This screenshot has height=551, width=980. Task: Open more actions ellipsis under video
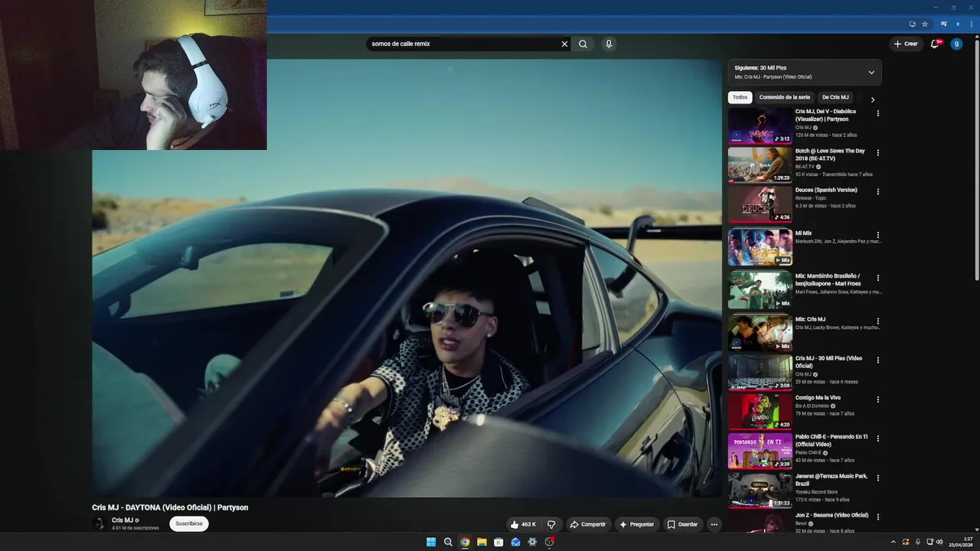714,524
